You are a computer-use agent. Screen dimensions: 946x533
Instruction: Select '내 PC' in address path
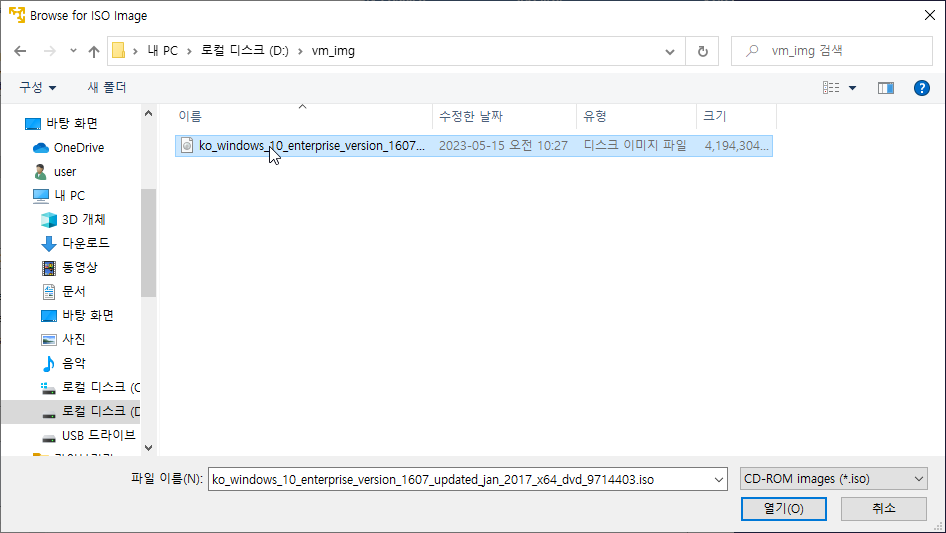[x=162, y=51]
